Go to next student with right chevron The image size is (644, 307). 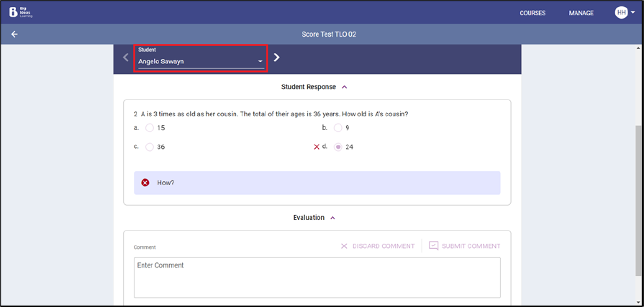pyautogui.click(x=277, y=58)
